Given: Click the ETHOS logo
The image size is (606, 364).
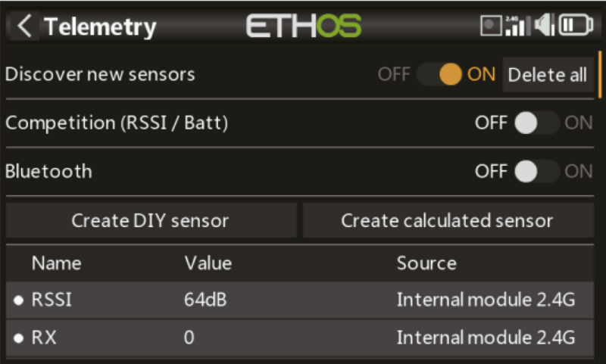Looking at the screenshot, I should pos(304,26).
